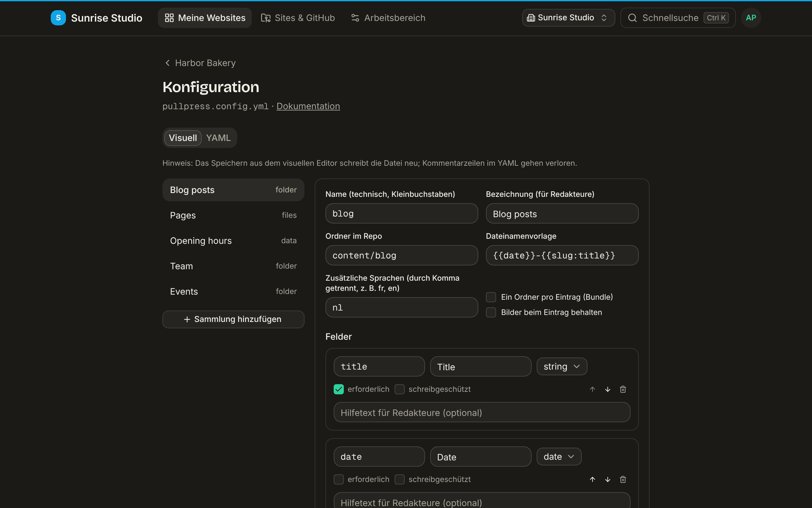Select the Opening hours collection
The image size is (812, 508).
(233, 241)
